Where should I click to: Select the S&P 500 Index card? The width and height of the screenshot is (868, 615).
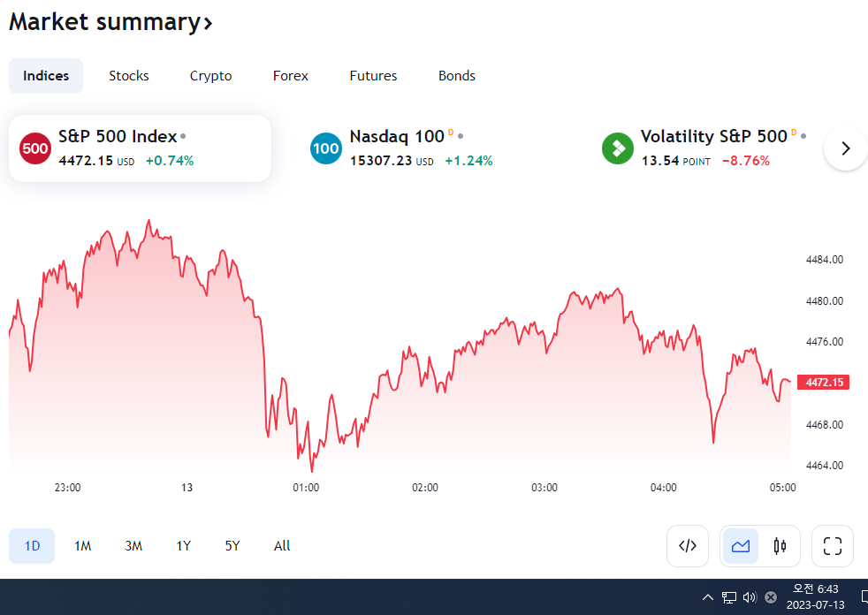pos(140,148)
